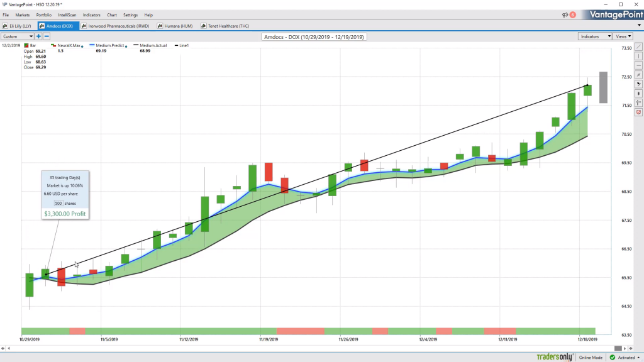Select the trend line drawing tool
644x362 pixels.
click(x=639, y=47)
